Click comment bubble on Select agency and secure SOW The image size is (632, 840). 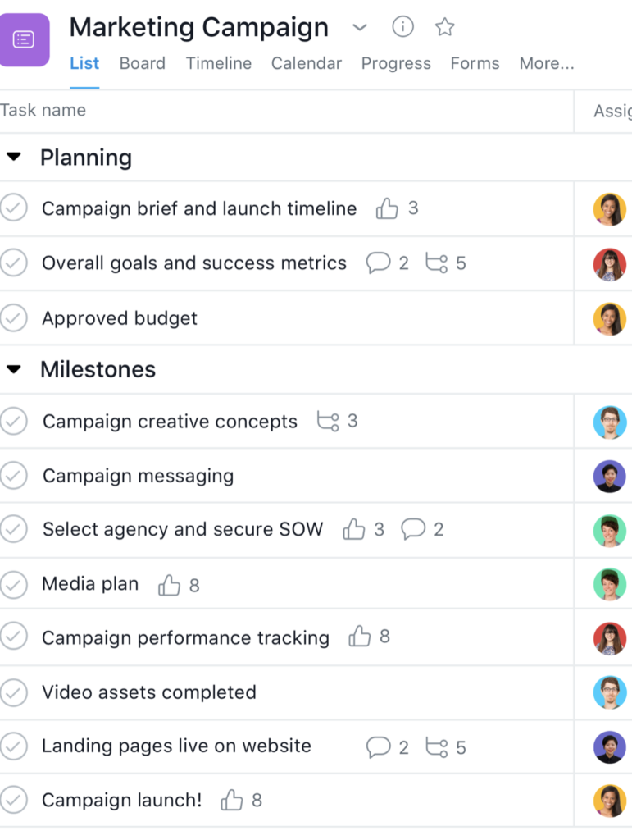click(x=413, y=529)
